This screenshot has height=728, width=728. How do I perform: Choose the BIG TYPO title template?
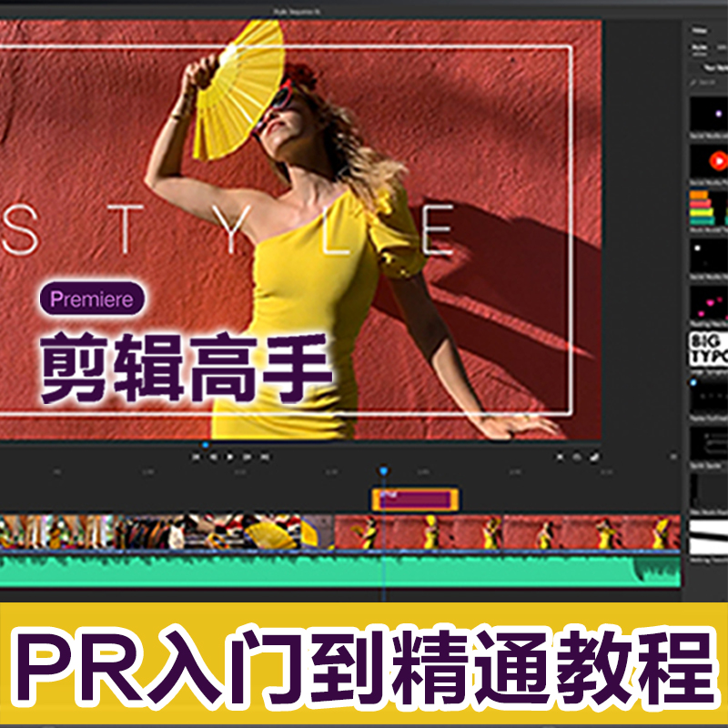coord(709,349)
